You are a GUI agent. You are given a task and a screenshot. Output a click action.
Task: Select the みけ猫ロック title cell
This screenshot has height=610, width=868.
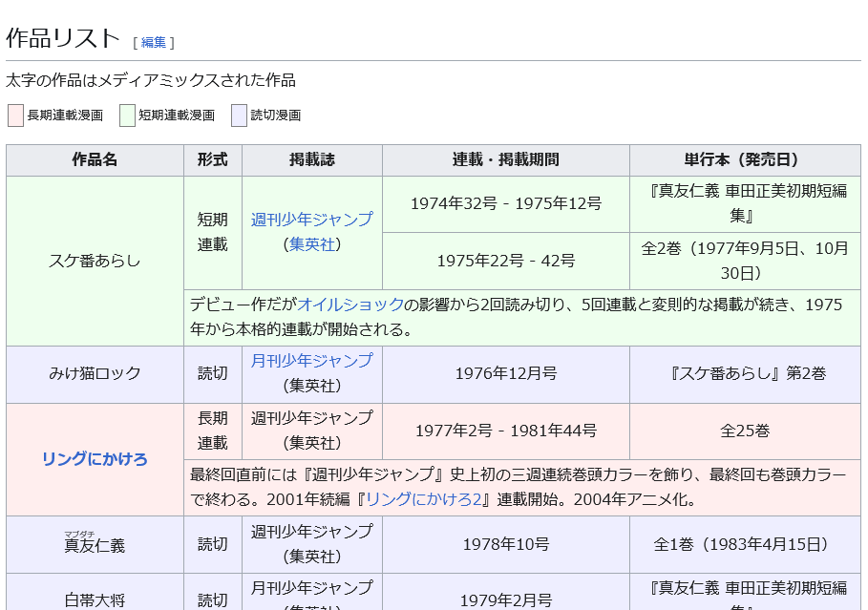[x=95, y=373]
